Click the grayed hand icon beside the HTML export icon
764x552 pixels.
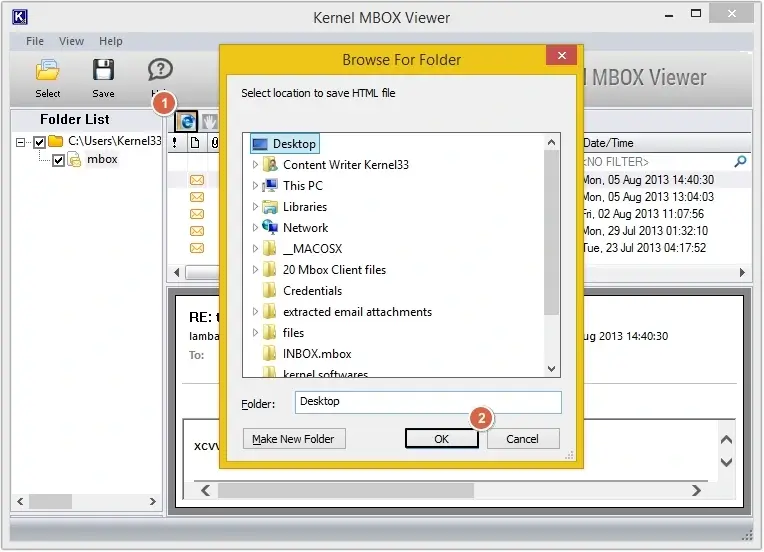[x=210, y=121]
